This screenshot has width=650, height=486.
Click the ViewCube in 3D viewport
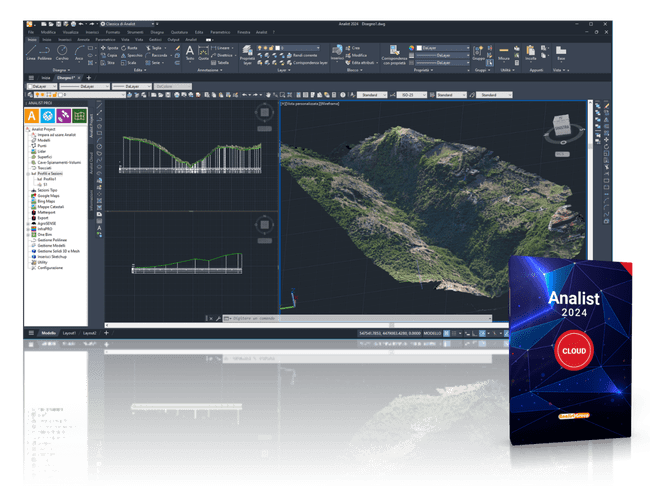pos(562,126)
